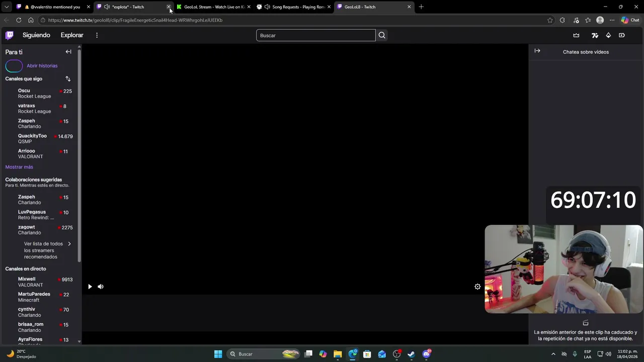Close the GeoLoL8 - Twitch tab
Viewport: 644px width, 362px height.
(x=409, y=7)
